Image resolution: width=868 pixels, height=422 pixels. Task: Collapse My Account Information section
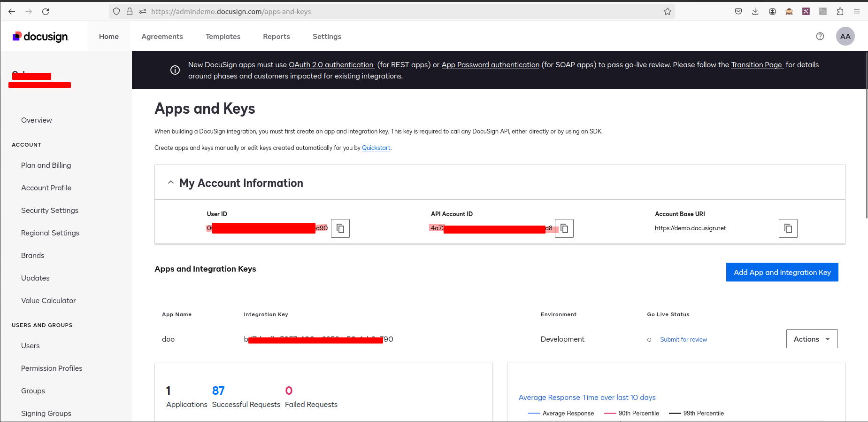coord(171,182)
